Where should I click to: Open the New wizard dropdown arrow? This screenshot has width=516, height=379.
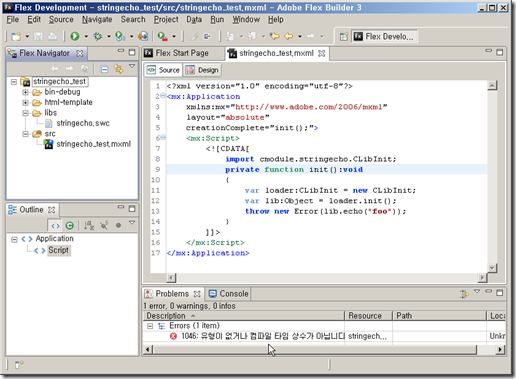tap(27, 36)
